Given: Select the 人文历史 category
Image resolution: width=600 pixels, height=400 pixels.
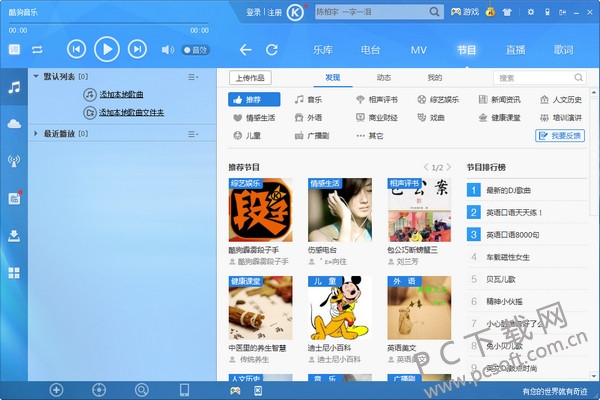Looking at the screenshot, I should pos(561,100).
